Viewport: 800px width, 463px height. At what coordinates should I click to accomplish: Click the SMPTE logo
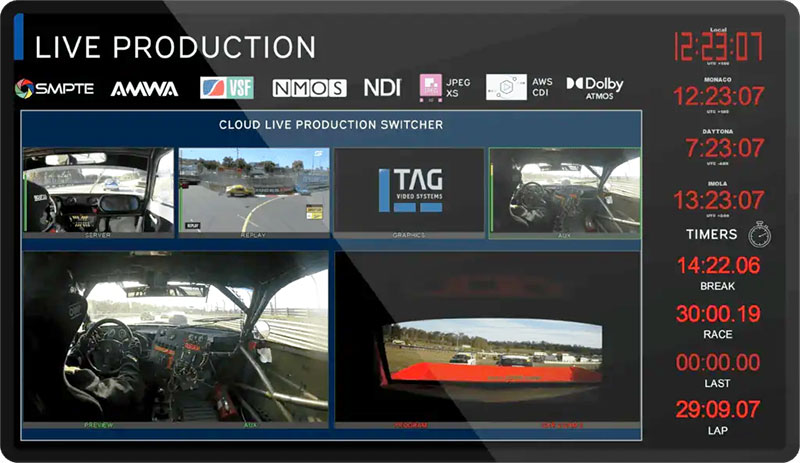click(x=55, y=88)
